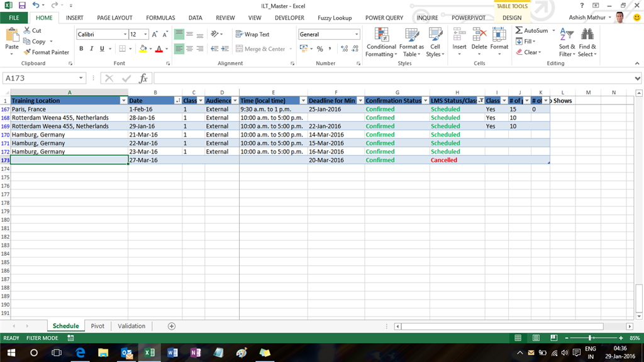The image size is (644, 362).
Task: Open Sort & Filter
Action: coord(567,42)
